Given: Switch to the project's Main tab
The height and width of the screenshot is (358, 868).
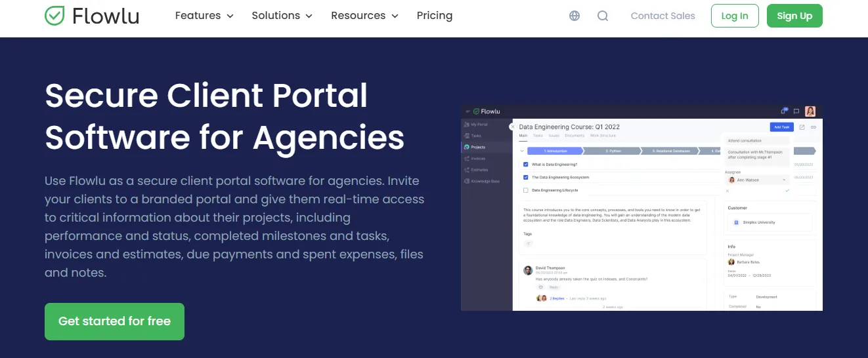Looking at the screenshot, I should [523, 136].
